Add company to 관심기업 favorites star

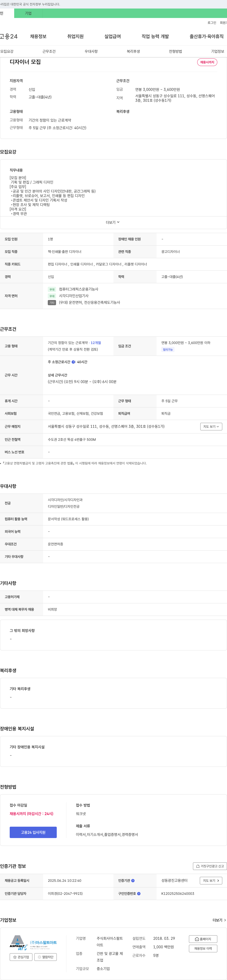click(x=21, y=957)
